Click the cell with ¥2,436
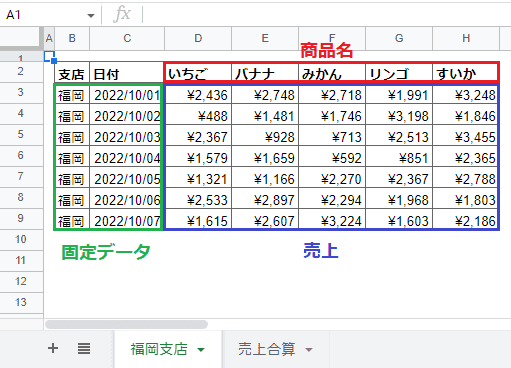Screen dimensions: 511x368 [x=198, y=94]
